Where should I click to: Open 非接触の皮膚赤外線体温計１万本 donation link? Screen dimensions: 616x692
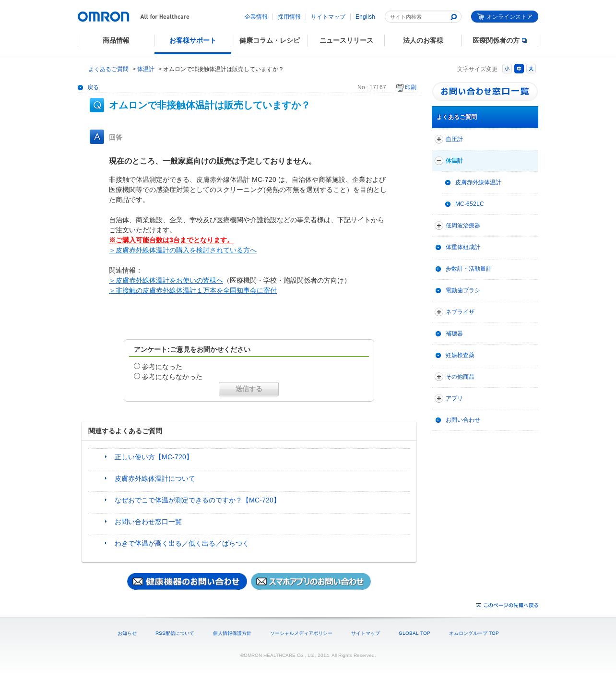pos(193,290)
